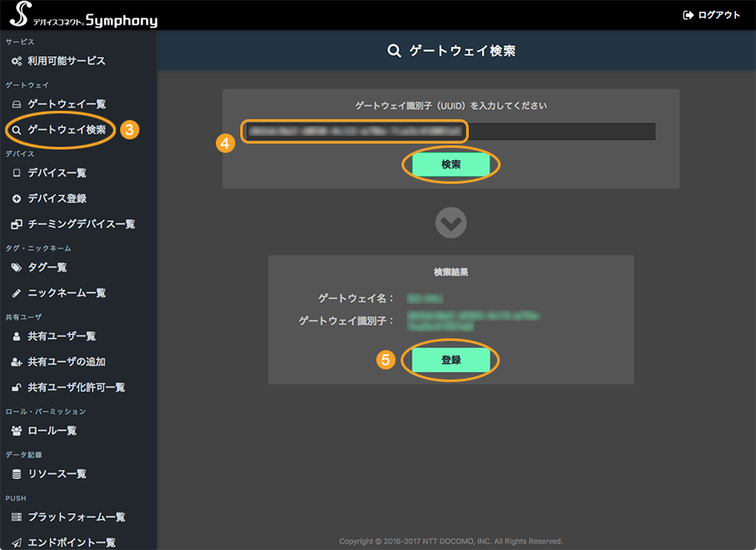Click the blurred ゲートウェイ識別子 value

[x=474, y=321]
